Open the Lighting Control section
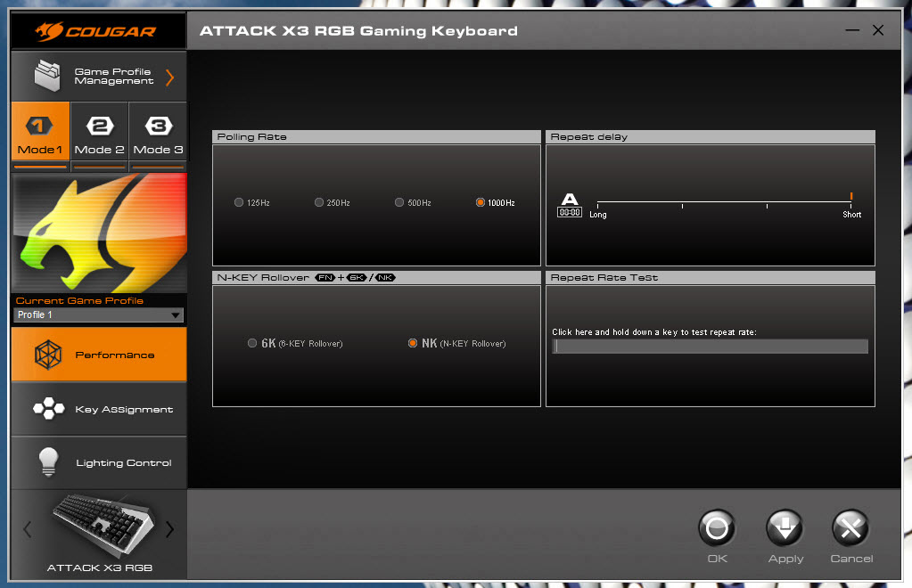 (x=99, y=462)
